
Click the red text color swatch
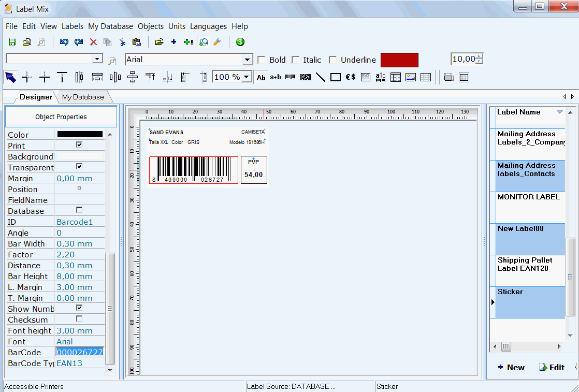pyautogui.click(x=399, y=60)
